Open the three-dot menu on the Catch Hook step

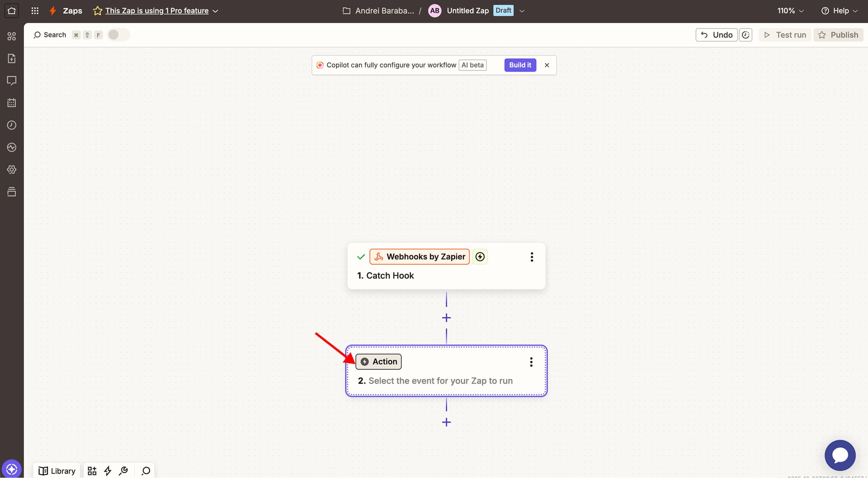coord(532,257)
